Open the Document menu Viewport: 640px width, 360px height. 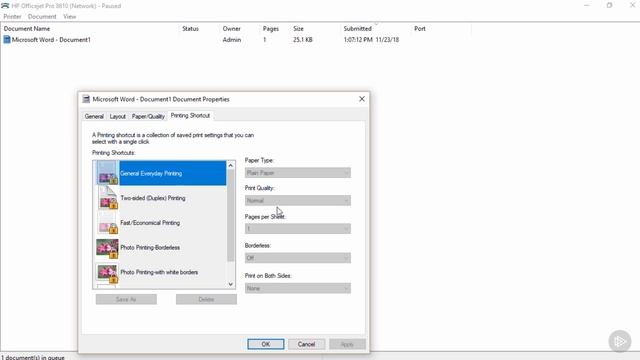(42, 17)
